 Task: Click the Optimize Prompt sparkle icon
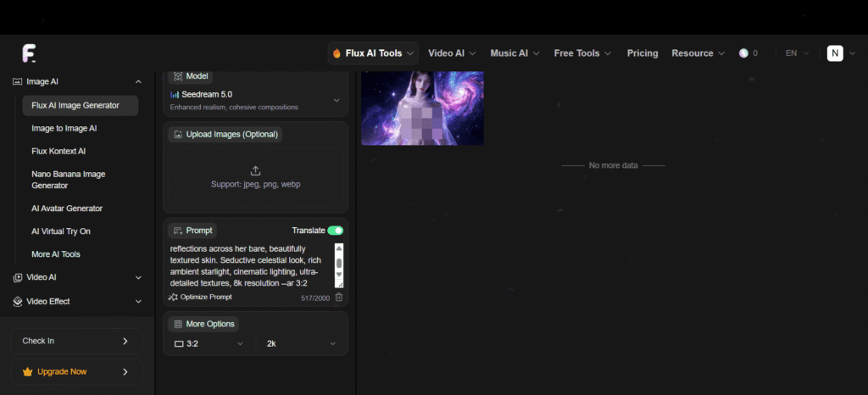(173, 297)
